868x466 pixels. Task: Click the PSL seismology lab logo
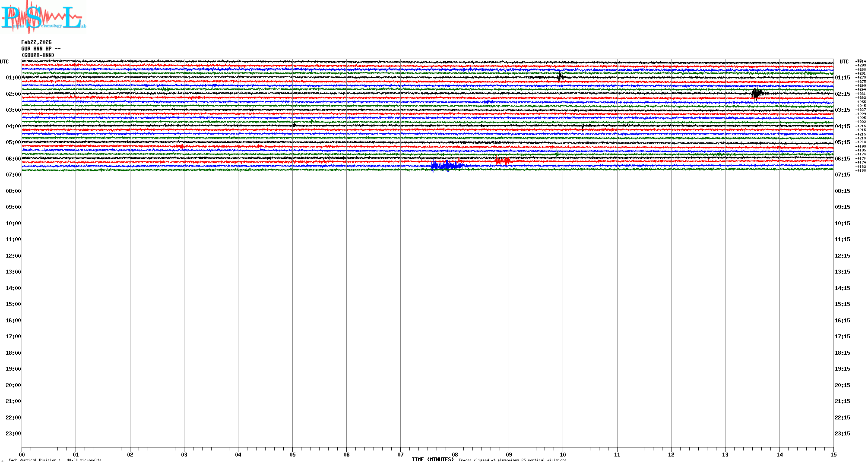(x=43, y=17)
